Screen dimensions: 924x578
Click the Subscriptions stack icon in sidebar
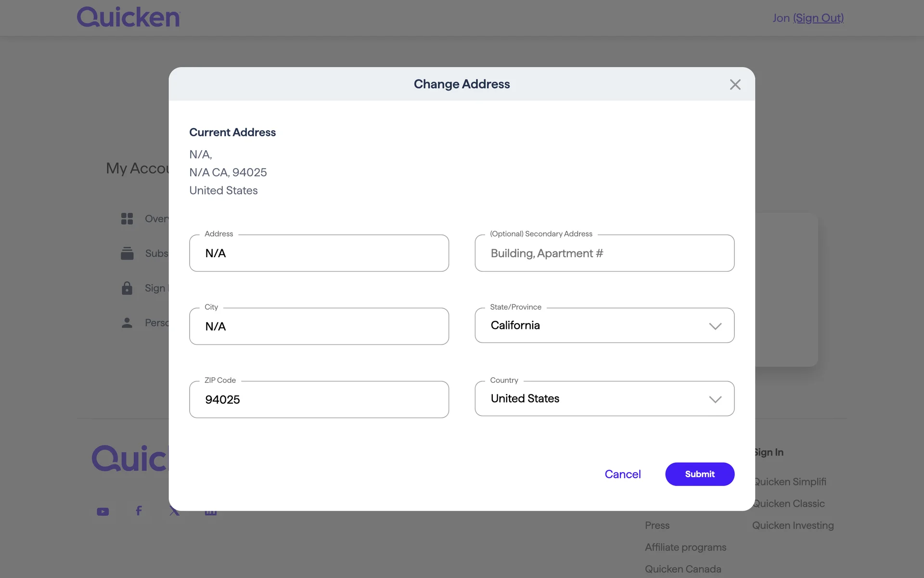pyautogui.click(x=127, y=253)
